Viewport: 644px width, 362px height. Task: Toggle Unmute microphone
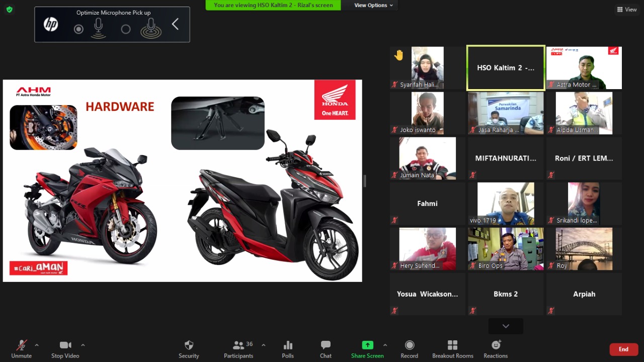tap(21, 345)
